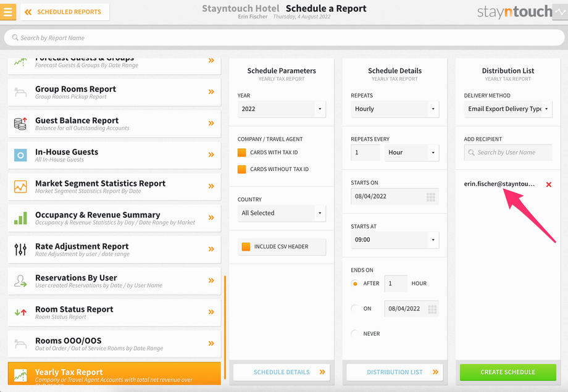Click the Search by Report Name field

point(284,38)
